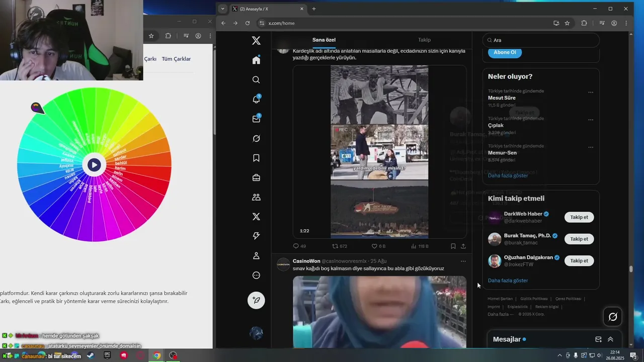Go back in the X browser window
This screenshot has height=362, width=644.
pos(223,23)
